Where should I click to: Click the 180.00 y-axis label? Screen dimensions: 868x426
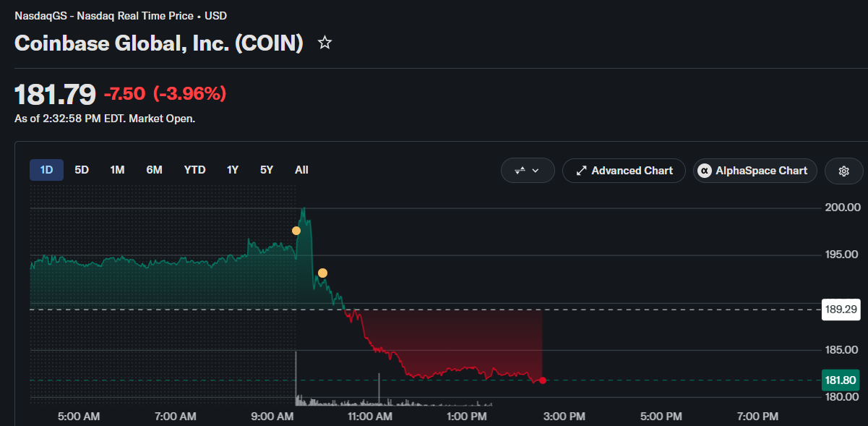point(841,397)
